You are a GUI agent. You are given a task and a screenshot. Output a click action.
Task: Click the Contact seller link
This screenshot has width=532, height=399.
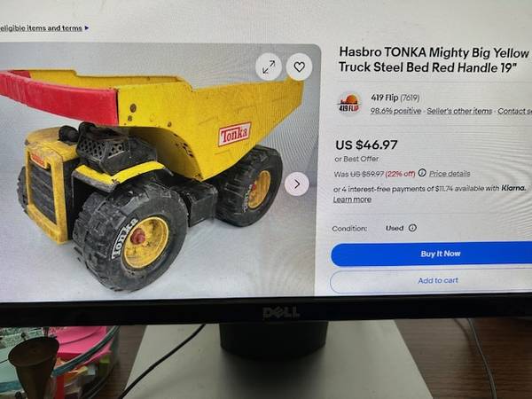pyautogui.click(x=514, y=112)
